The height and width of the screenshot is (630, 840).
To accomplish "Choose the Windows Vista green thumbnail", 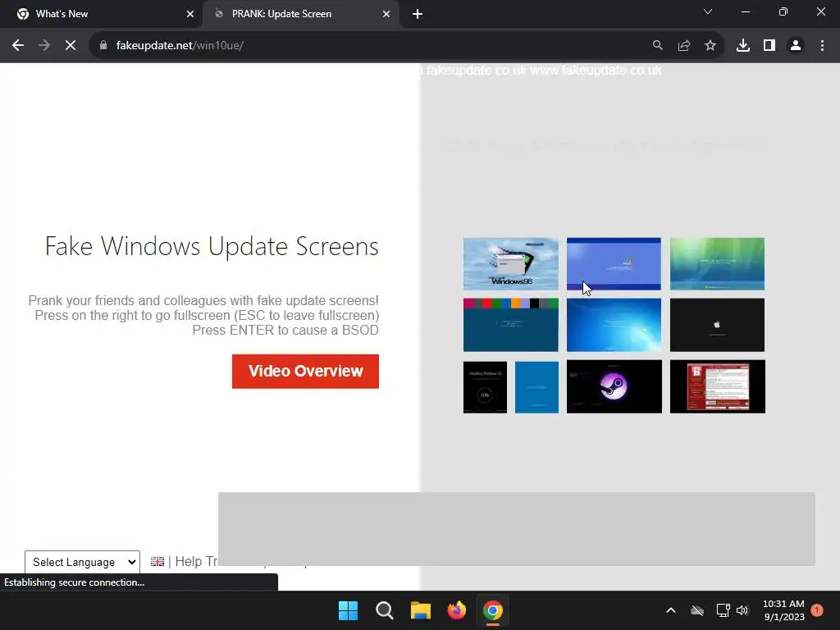I will [x=717, y=263].
